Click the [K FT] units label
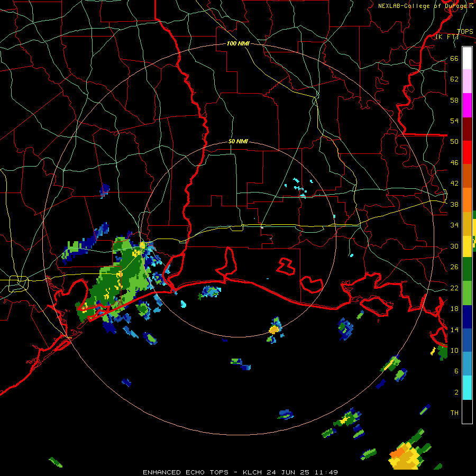The height and width of the screenshot is (476, 476). pos(447,36)
